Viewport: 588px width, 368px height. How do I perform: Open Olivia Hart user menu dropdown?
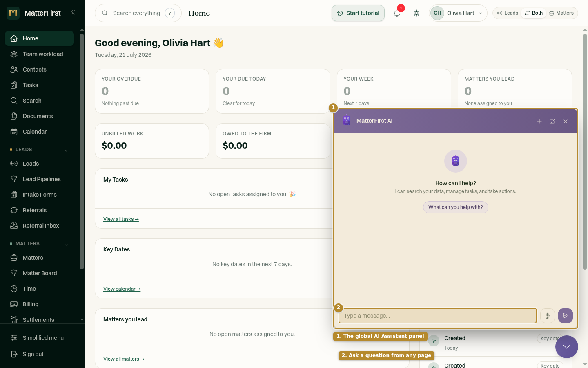[x=458, y=13]
